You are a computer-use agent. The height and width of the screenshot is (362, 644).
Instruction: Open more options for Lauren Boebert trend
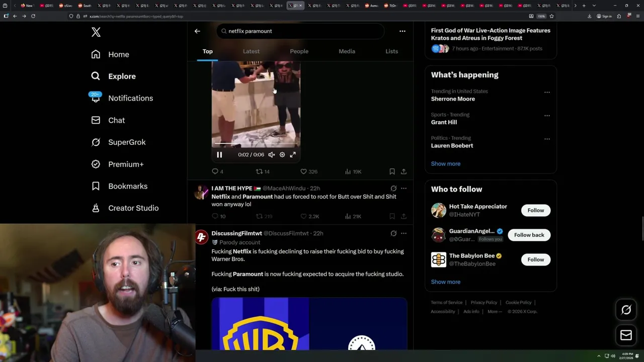pos(547,139)
